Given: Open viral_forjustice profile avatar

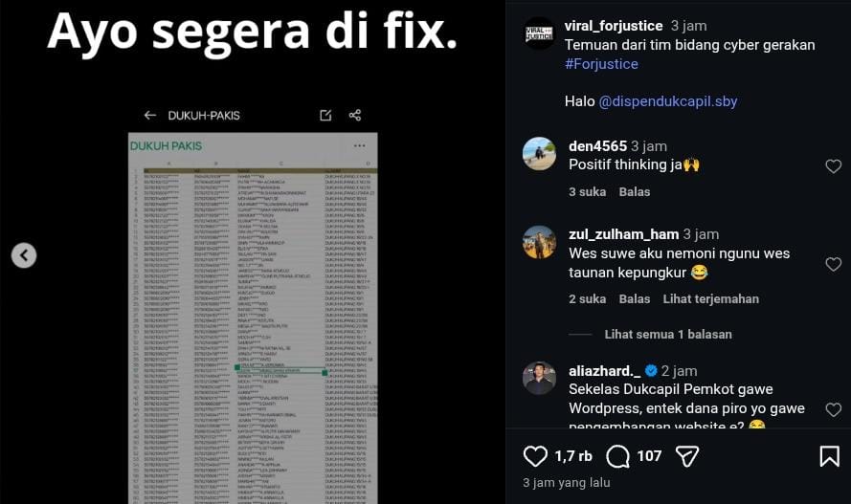Looking at the screenshot, I should pos(539,33).
